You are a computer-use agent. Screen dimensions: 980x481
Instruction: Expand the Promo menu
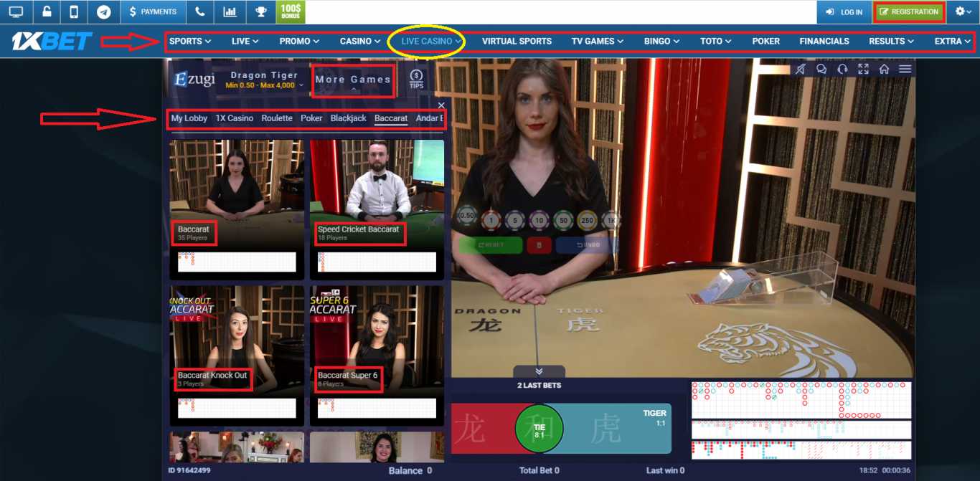click(x=299, y=41)
